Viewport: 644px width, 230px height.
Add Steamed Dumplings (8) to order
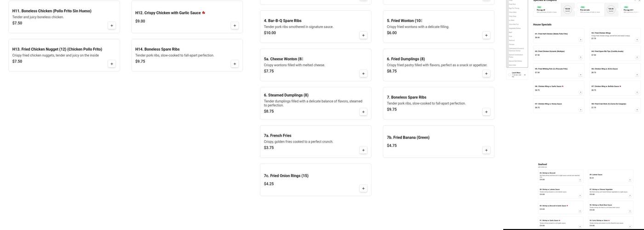(363, 112)
